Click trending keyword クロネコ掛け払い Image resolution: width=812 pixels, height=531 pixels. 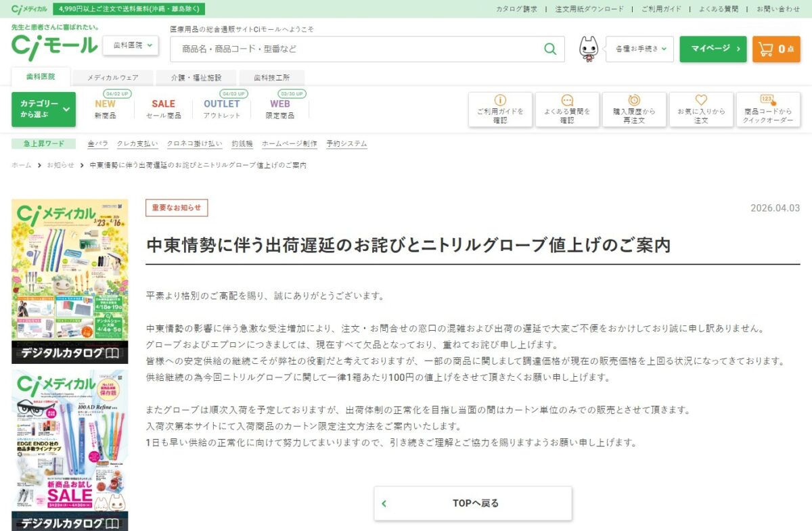(x=194, y=143)
